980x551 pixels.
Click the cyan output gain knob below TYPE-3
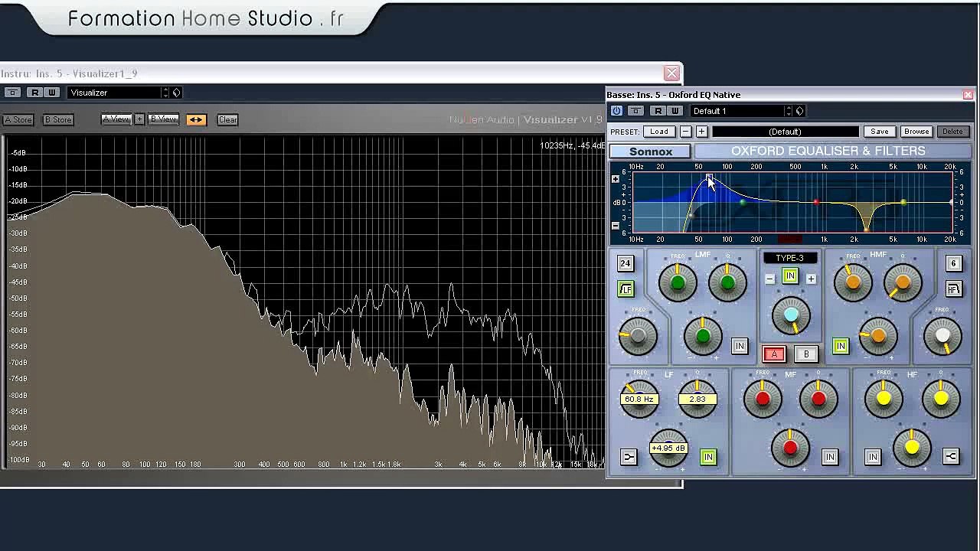pyautogui.click(x=791, y=315)
